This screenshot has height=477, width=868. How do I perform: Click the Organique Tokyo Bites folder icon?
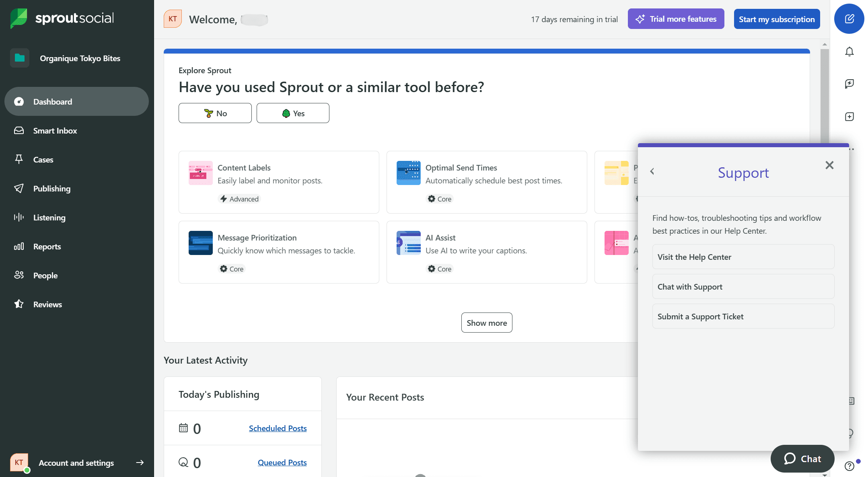pos(19,58)
